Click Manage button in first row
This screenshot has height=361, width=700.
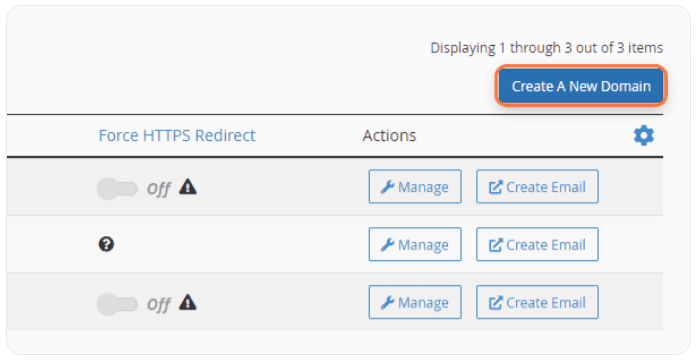pyautogui.click(x=415, y=187)
